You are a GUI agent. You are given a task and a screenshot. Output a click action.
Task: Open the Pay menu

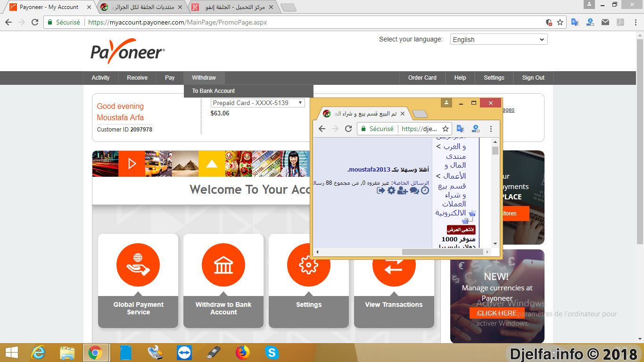click(170, 78)
